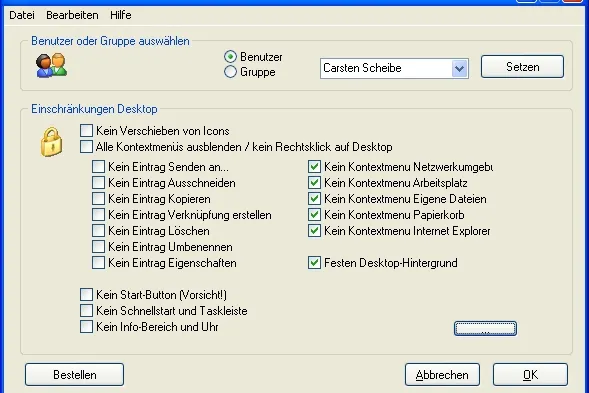Tick Kein Eintrag Eigenschaften
This screenshot has width=589, height=393.
98,263
